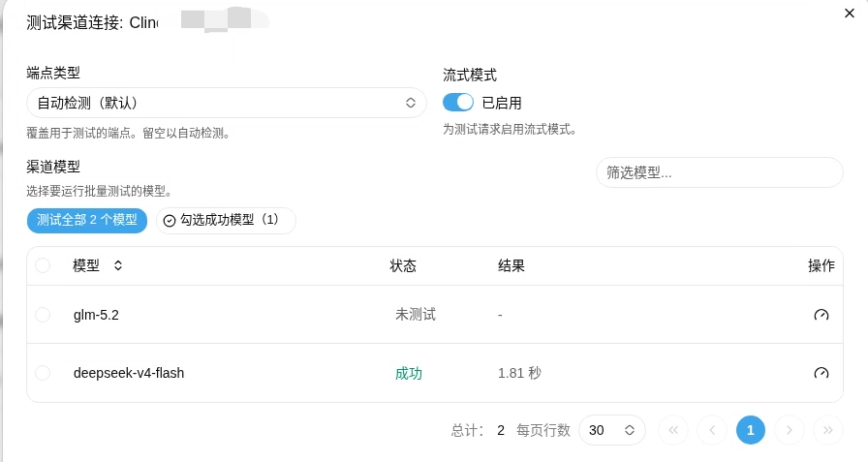This screenshot has width=868, height=462.
Task: Focus the filter models search field
Action: coord(720,172)
